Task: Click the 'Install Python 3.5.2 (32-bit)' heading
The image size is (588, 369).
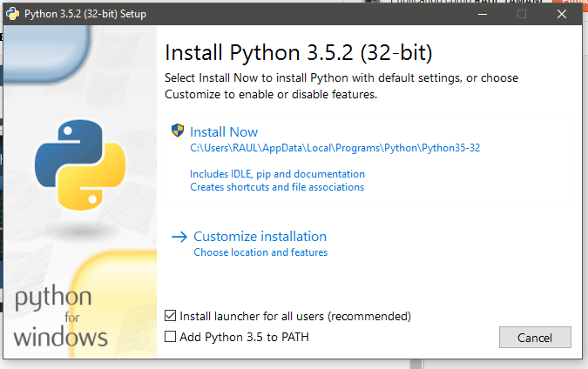Action: point(299,53)
